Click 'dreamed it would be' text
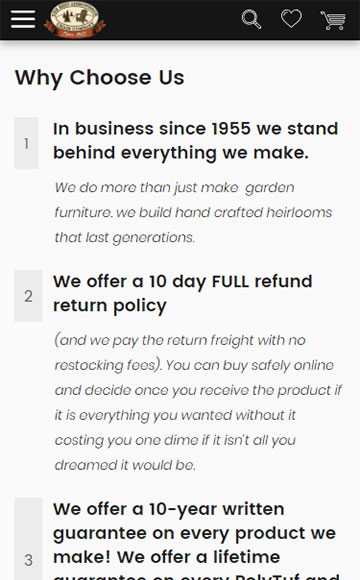This screenshot has width=360, height=580. coord(125,465)
